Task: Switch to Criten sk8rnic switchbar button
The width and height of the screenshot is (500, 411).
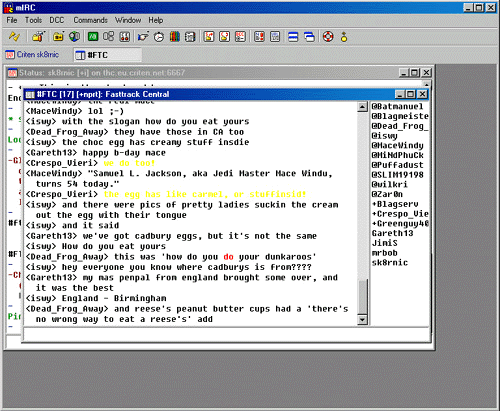Action: (x=32, y=55)
